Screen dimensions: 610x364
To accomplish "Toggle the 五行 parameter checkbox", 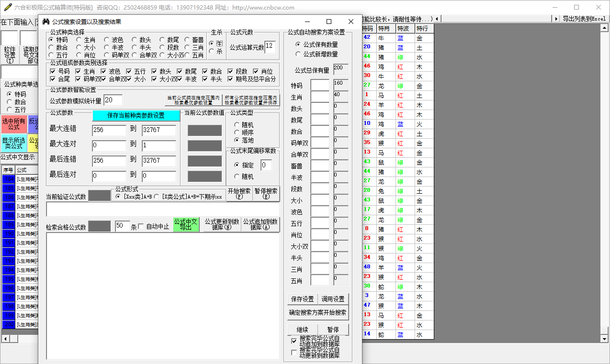I will click(129, 71).
